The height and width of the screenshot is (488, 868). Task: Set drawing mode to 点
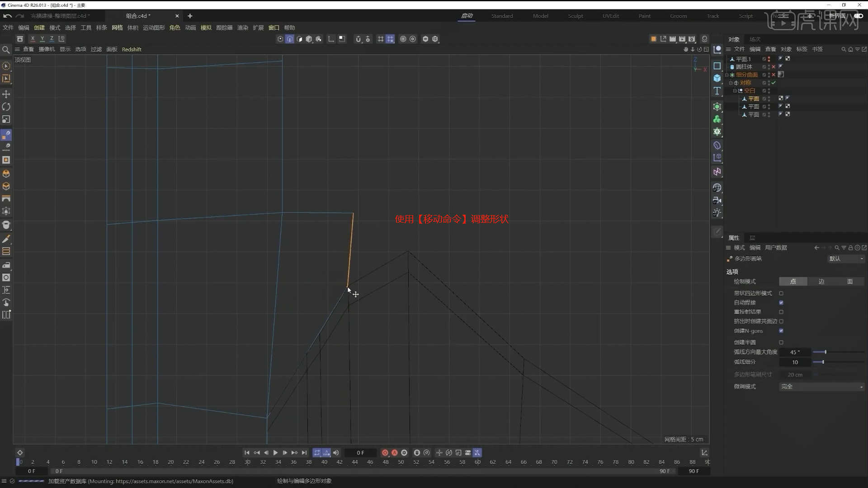pyautogui.click(x=793, y=282)
